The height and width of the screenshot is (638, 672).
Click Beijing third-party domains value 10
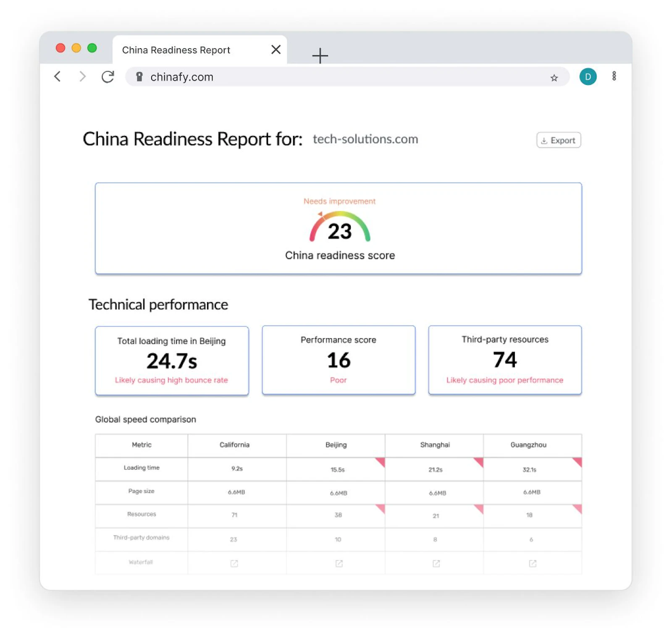click(338, 539)
